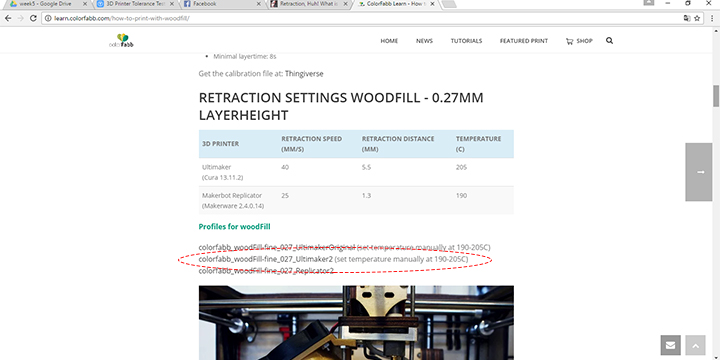Open a new browser tab
This screenshot has height=360, width=720.
point(449,4)
